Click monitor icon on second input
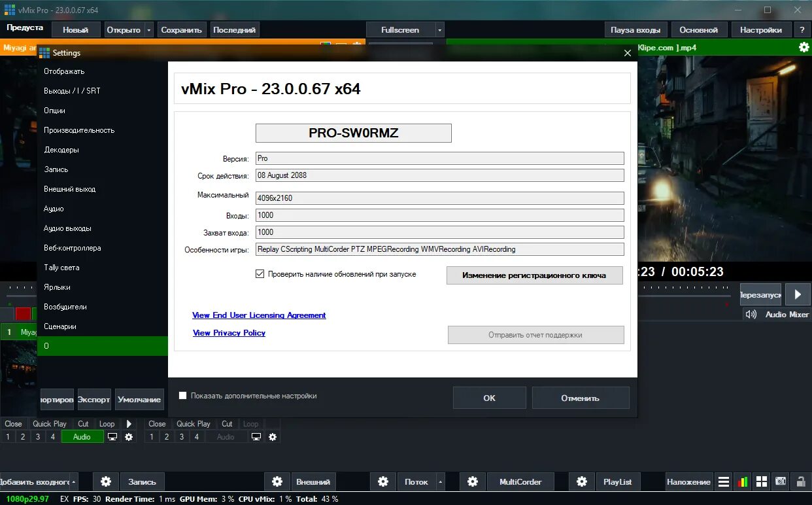The height and width of the screenshot is (505, 812). (256, 436)
